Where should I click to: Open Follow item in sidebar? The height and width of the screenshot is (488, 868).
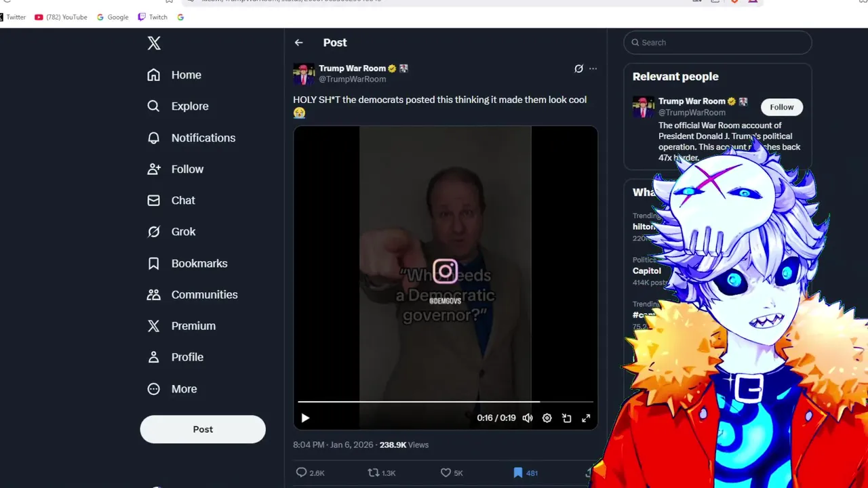coord(175,169)
